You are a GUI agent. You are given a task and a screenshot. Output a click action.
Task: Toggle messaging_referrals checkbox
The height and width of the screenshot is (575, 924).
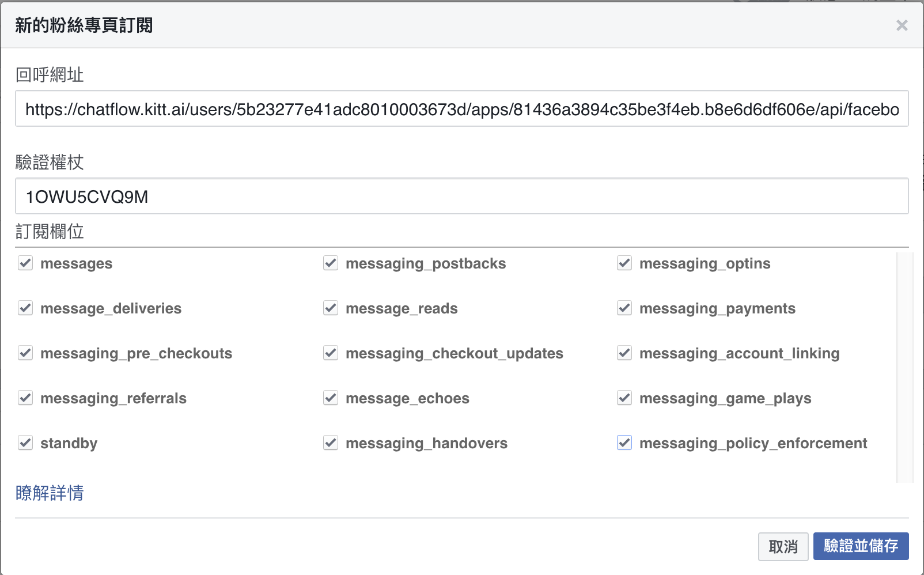tap(25, 398)
